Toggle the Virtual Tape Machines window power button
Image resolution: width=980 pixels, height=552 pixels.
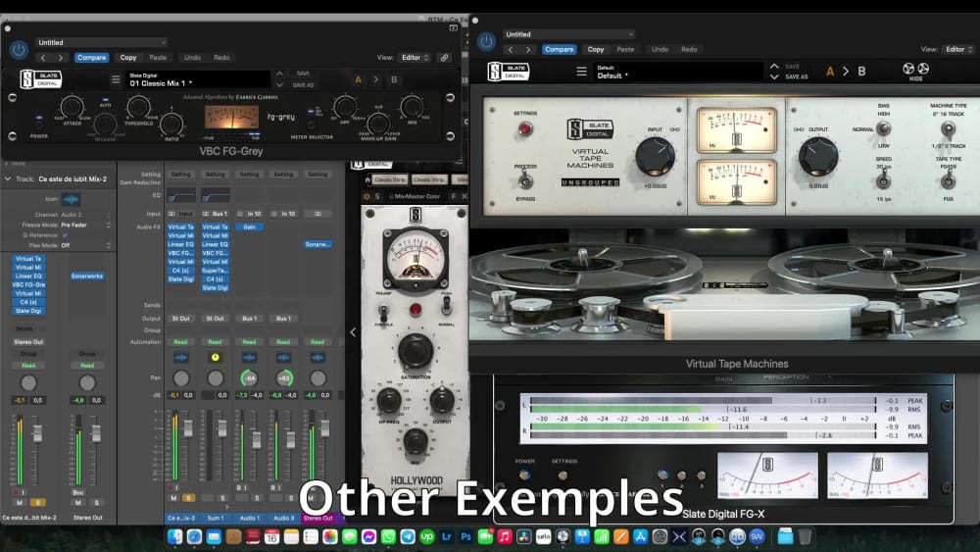tap(486, 42)
